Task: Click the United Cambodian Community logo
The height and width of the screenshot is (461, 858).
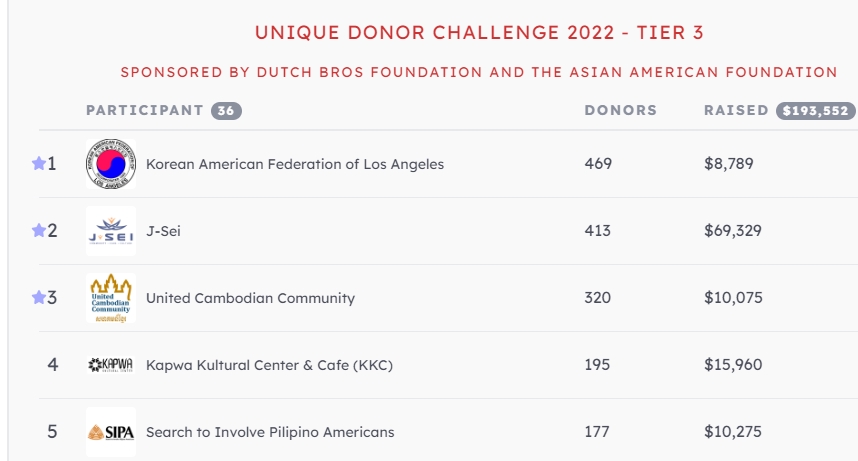Action: [111, 298]
